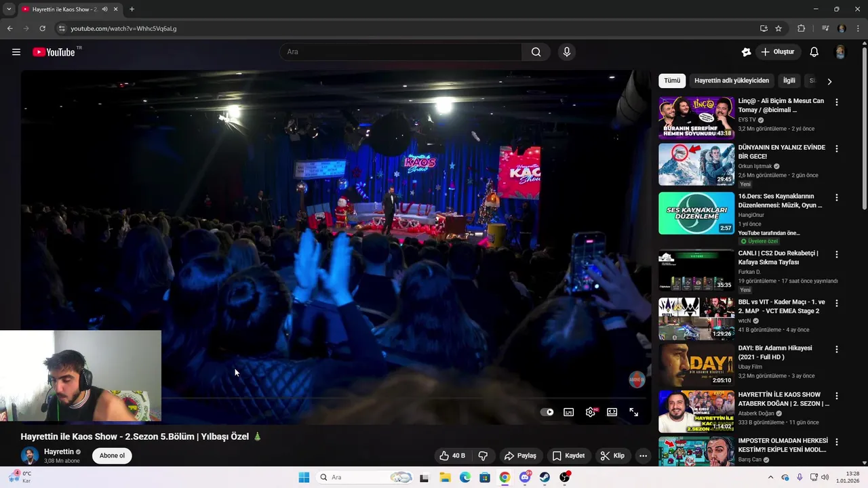Start voice search with the microphone

tap(567, 52)
